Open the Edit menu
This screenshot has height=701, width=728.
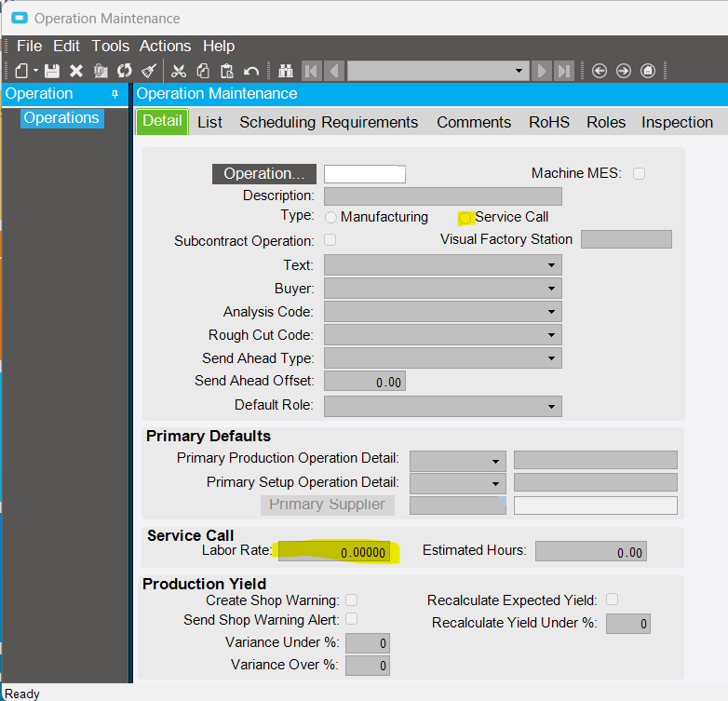pyautogui.click(x=66, y=46)
